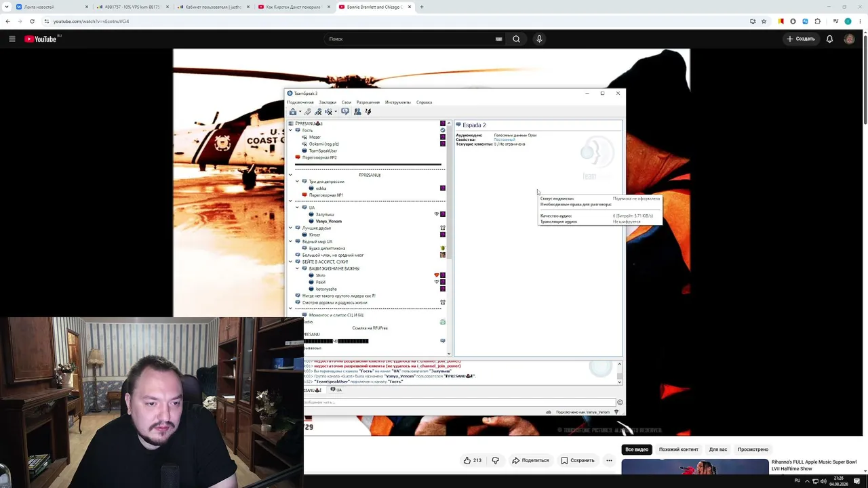
Task: Open the Инструменты menu in TeamSpeak
Action: point(398,102)
